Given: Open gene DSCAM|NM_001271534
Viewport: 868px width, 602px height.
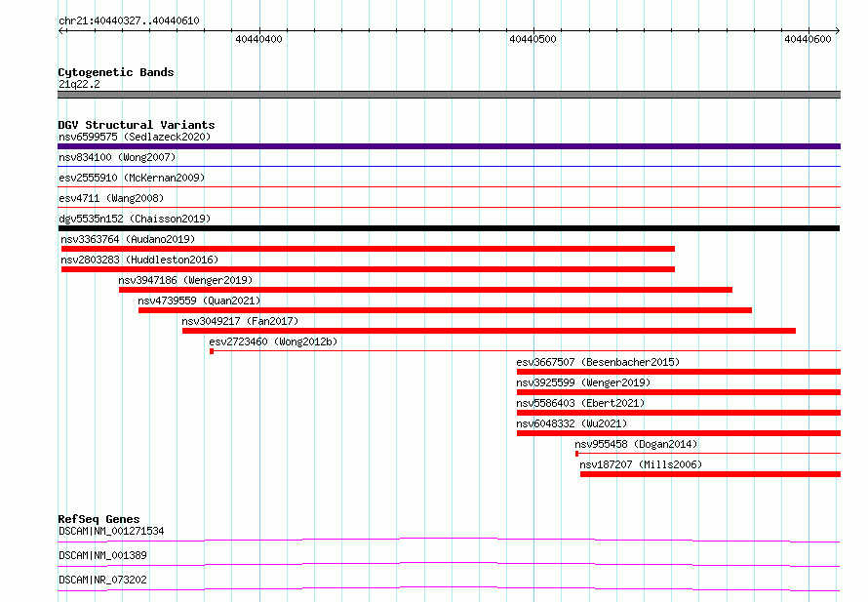Looking at the screenshot, I should point(111,531).
